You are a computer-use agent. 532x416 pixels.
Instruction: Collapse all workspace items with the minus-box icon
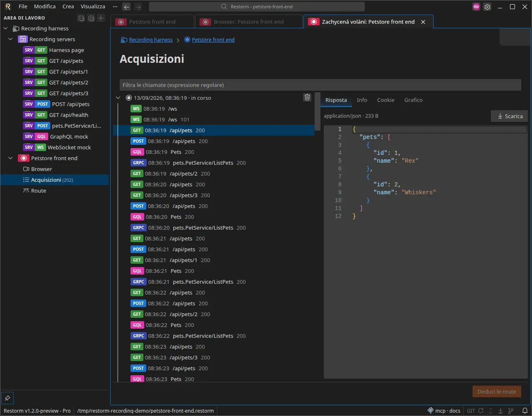(x=81, y=18)
